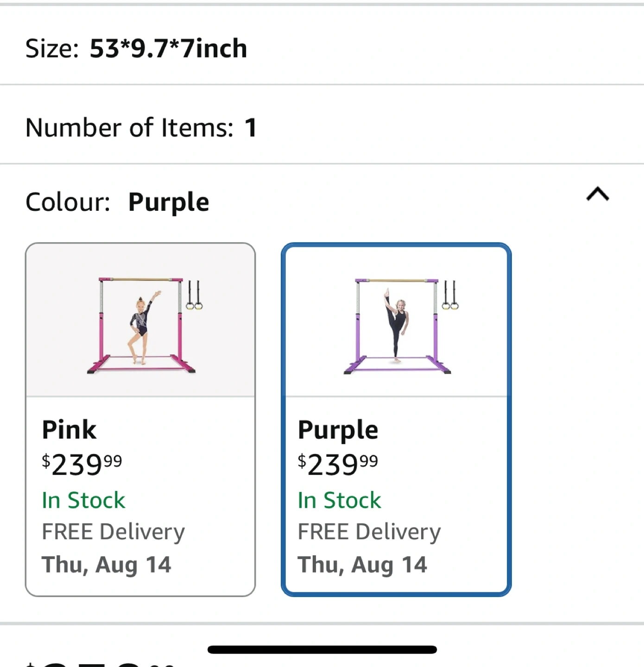
Task: Tap the Pink gymnastics bar thumbnail
Action: (140, 324)
